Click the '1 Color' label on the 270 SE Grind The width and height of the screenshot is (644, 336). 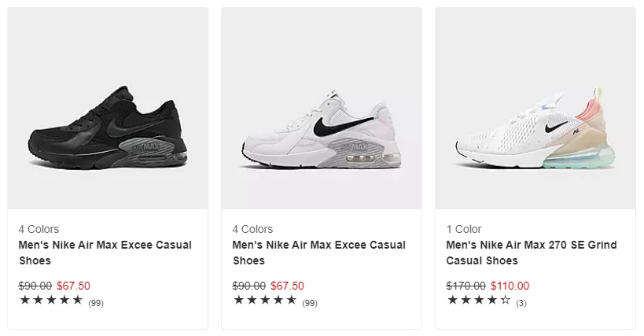click(x=464, y=229)
